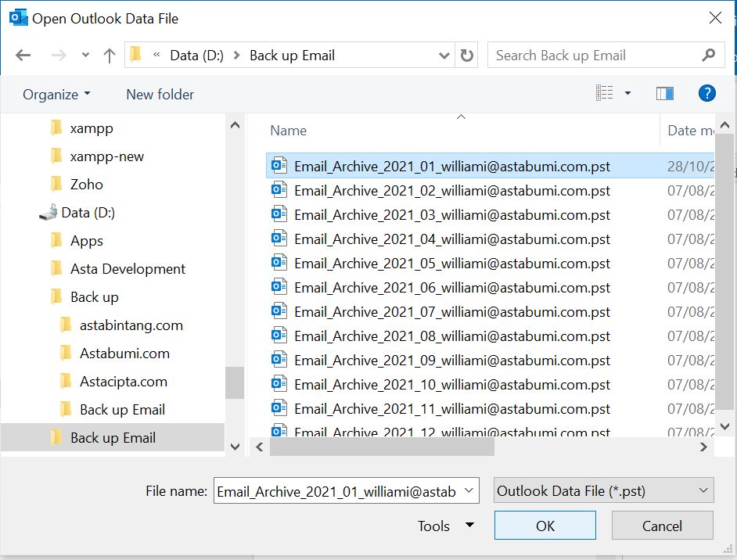Open the address path history dropdown
The width and height of the screenshot is (737, 560).
point(444,56)
